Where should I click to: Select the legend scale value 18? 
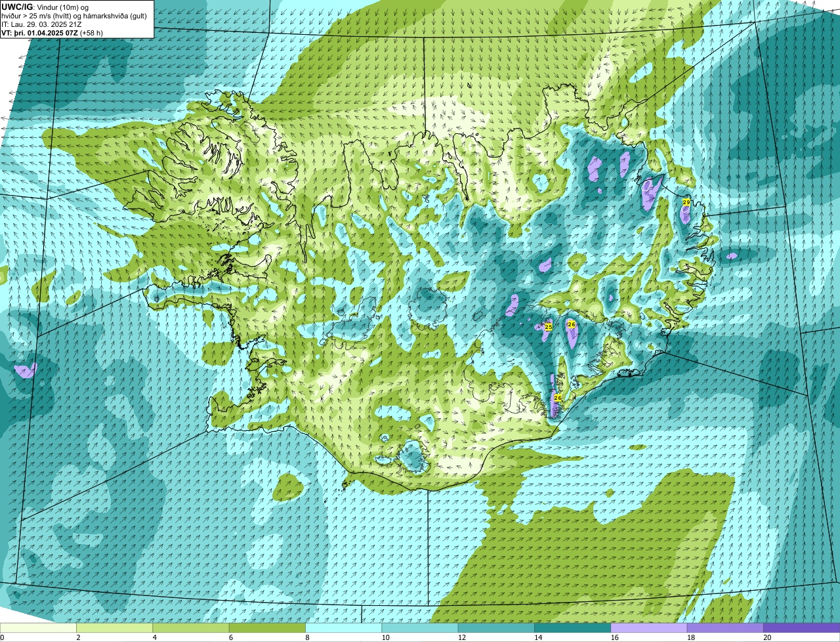(x=690, y=637)
